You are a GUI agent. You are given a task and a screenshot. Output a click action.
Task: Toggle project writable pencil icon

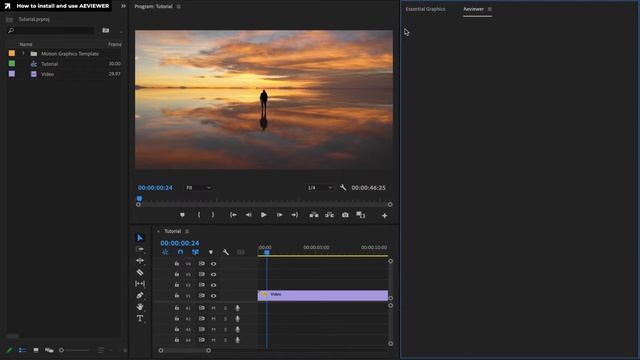[9, 350]
